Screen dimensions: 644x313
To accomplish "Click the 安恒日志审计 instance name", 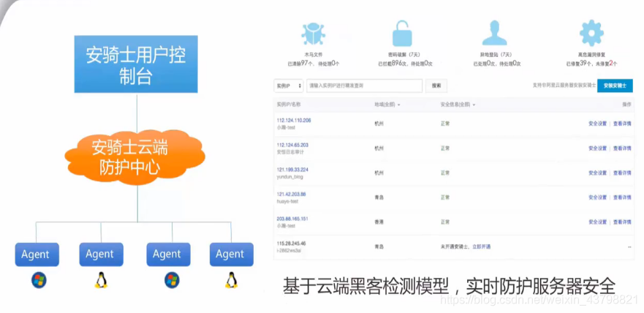I will point(290,152).
